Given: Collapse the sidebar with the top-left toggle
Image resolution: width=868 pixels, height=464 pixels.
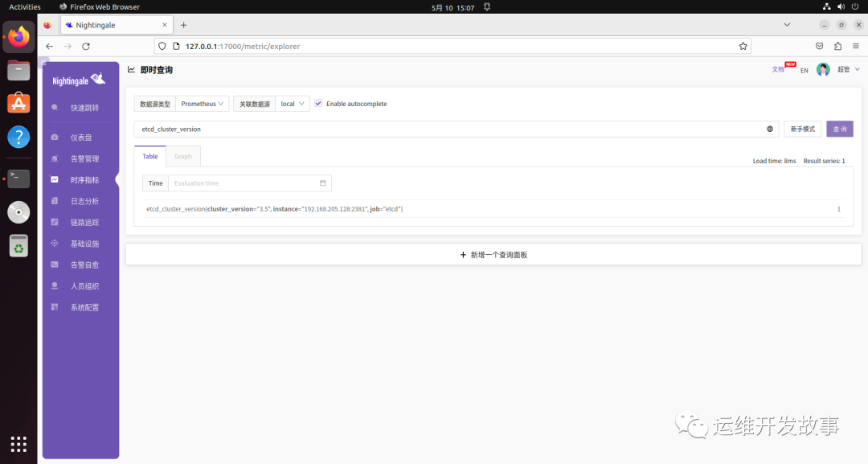Looking at the screenshot, I should [x=43, y=63].
